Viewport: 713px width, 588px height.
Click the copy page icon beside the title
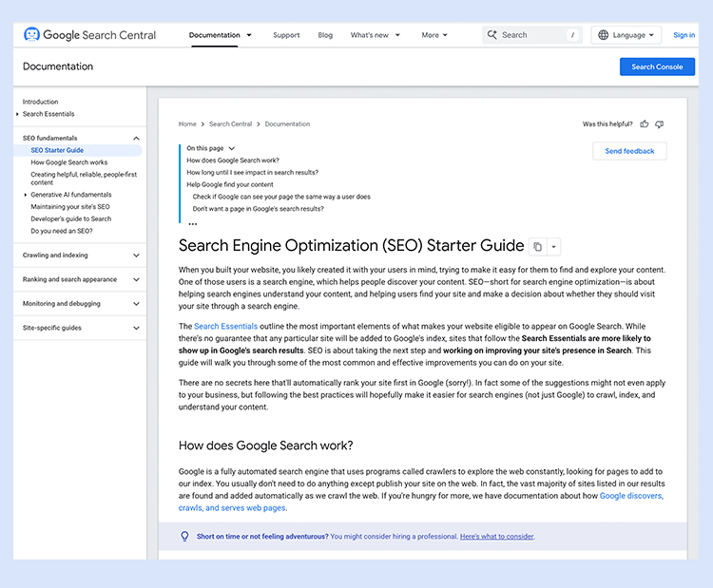point(537,247)
